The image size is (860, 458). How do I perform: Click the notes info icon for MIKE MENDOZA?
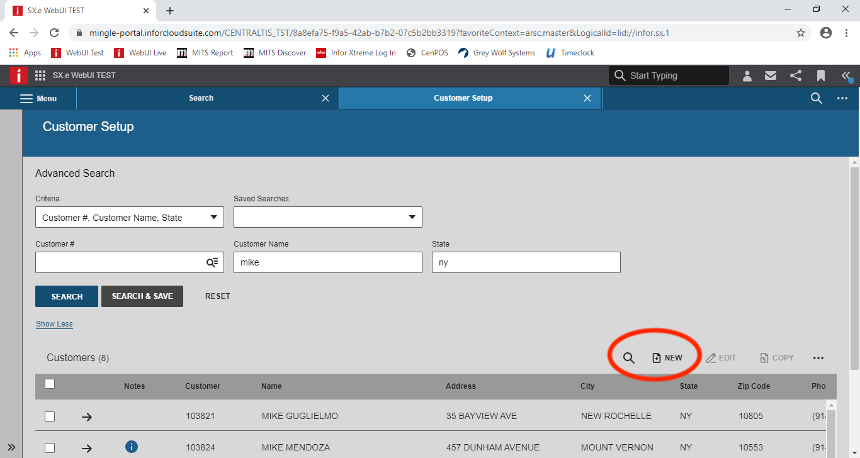[132, 447]
